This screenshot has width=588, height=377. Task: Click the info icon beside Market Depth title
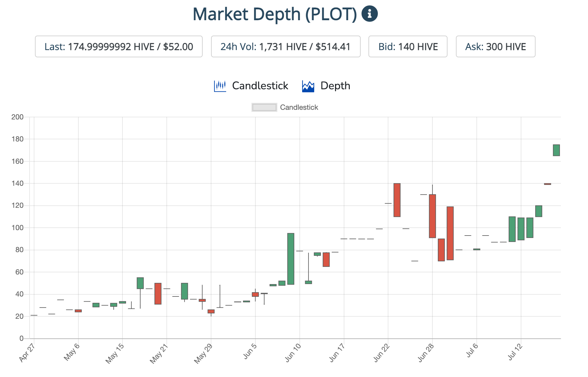[369, 14]
